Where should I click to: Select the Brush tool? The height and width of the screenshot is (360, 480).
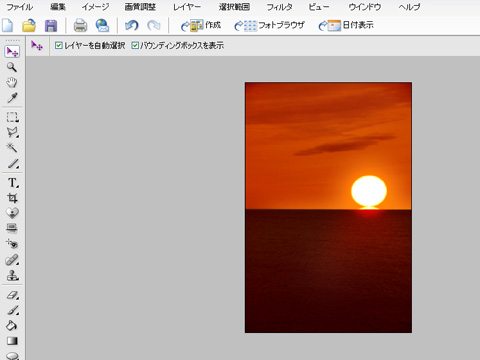click(x=13, y=310)
